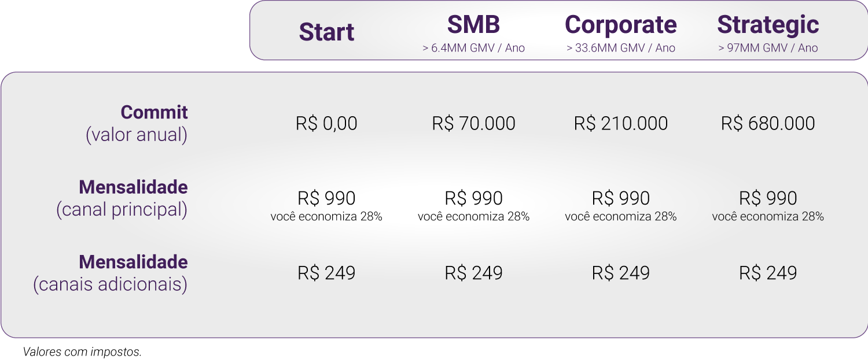Click Mensalidade (canal principal) row label
The height and width of the screenshot is (359, 868).
coord(122,198)
